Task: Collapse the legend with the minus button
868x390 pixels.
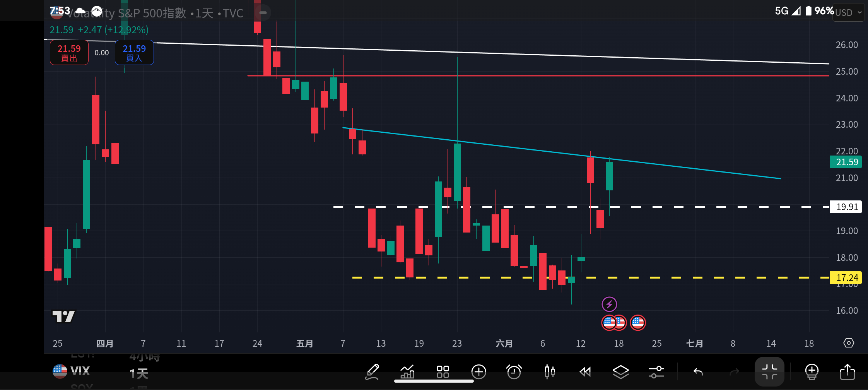Action: click(263, 13)
